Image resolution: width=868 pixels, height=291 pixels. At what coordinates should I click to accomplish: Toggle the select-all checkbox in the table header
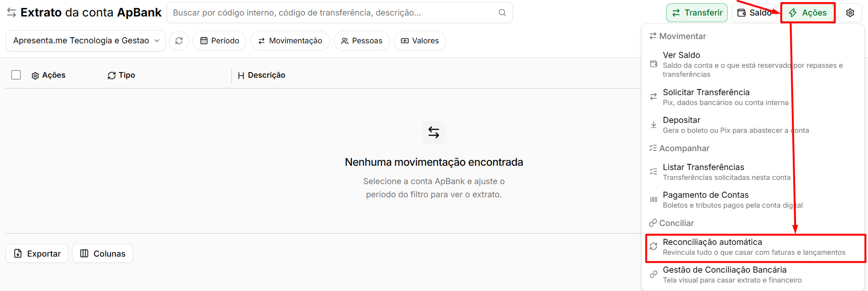click(x=16, y=75)
